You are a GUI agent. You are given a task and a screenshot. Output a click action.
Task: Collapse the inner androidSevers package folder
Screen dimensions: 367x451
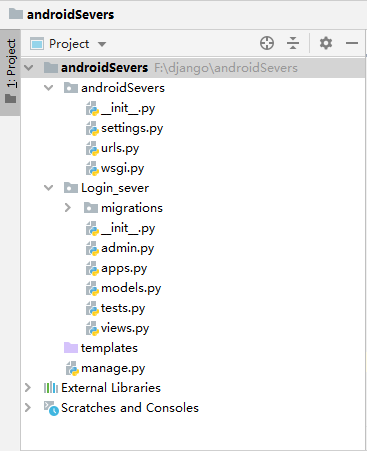tap(49, 88)
